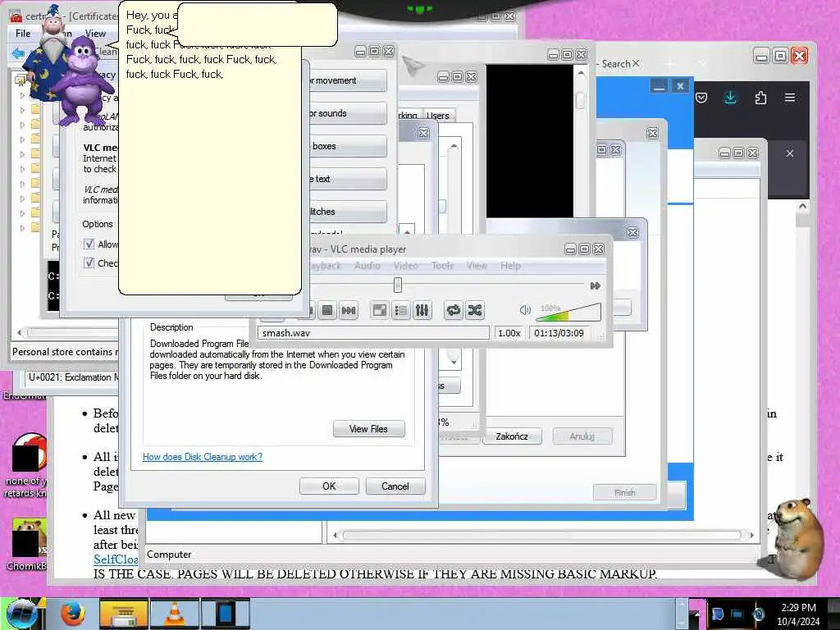The height and width of the screenshot is (630, 840).
Task: Show VLC extended settings equalizer icon
Action: click(422, 310)
